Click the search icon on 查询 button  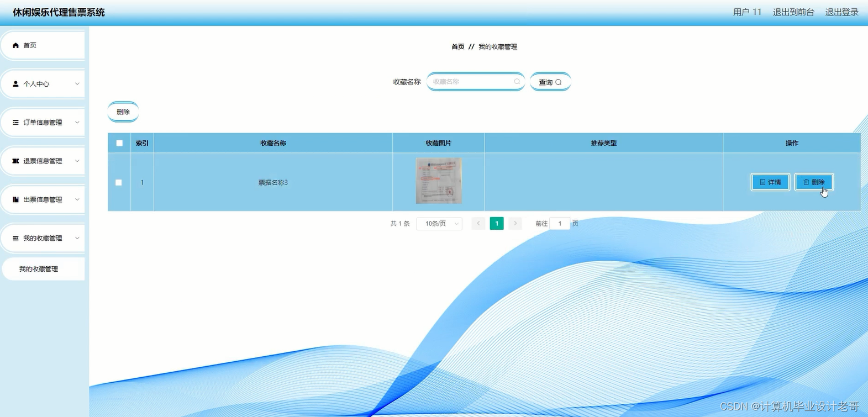[x=559, y=82]
